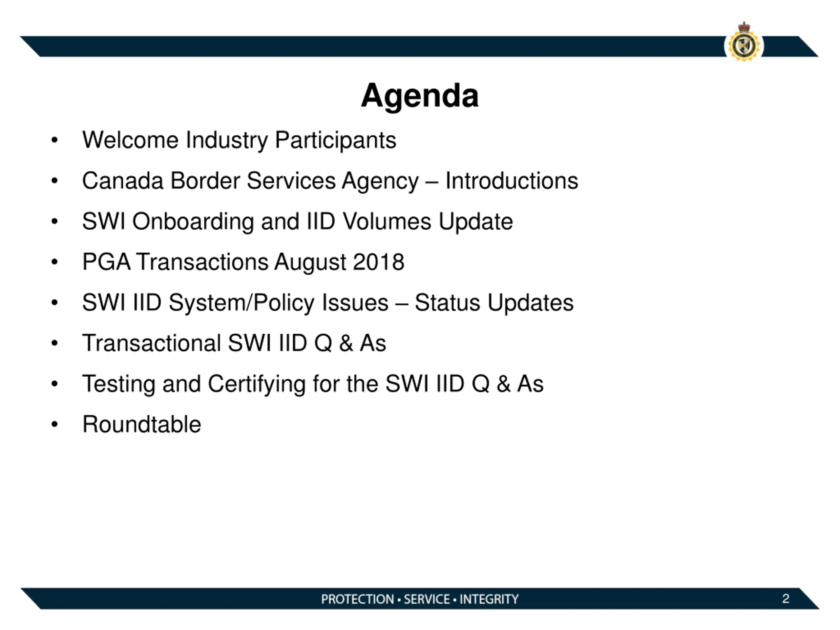Select 'SWI Onboarding and IID Volumes Update'
The height and width of the screenshot is (630, 840).
pos(297,221)
